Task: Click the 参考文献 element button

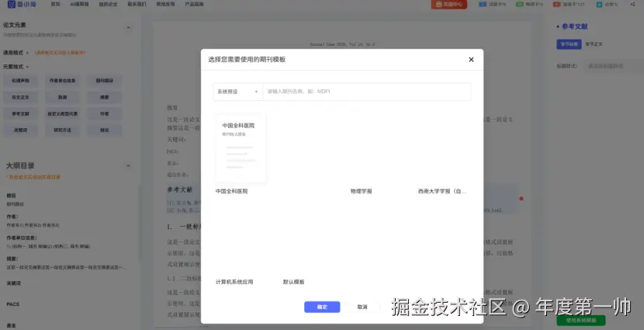Action: 20,114
